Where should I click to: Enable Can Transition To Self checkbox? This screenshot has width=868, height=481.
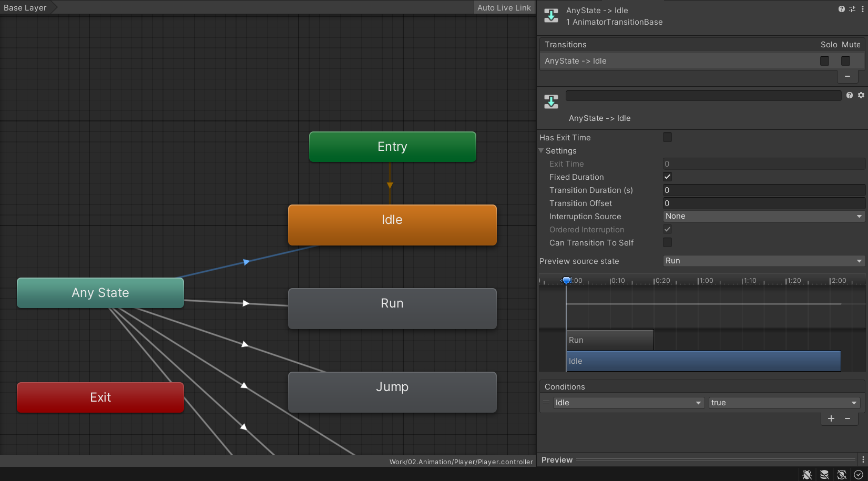668,242
